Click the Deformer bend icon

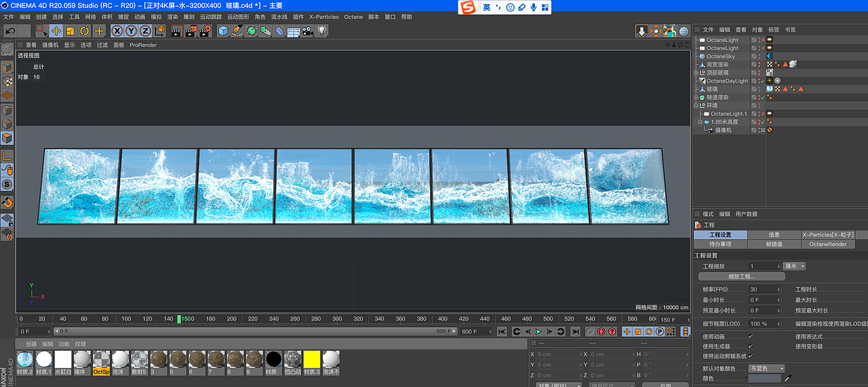pyautogui.click(x=279, y=30)
